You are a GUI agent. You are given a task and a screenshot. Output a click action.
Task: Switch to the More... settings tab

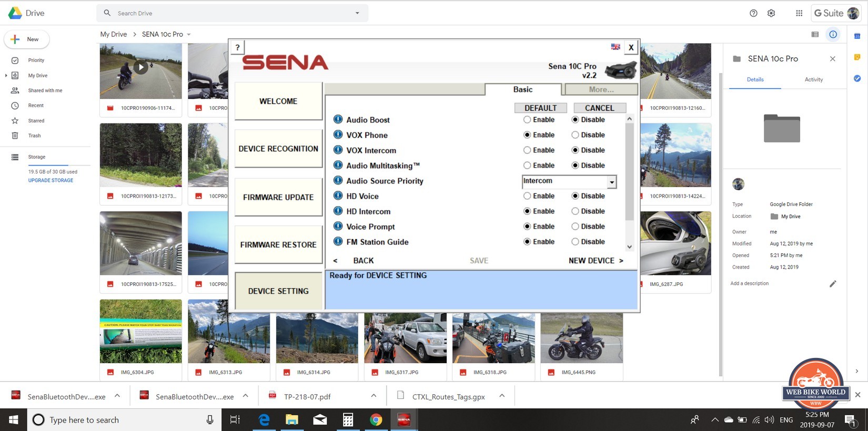click(601, 89)
